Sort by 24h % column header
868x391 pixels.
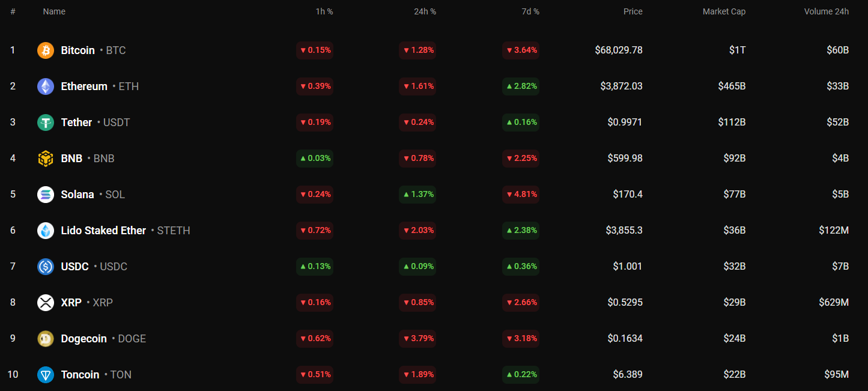(425, 11)
